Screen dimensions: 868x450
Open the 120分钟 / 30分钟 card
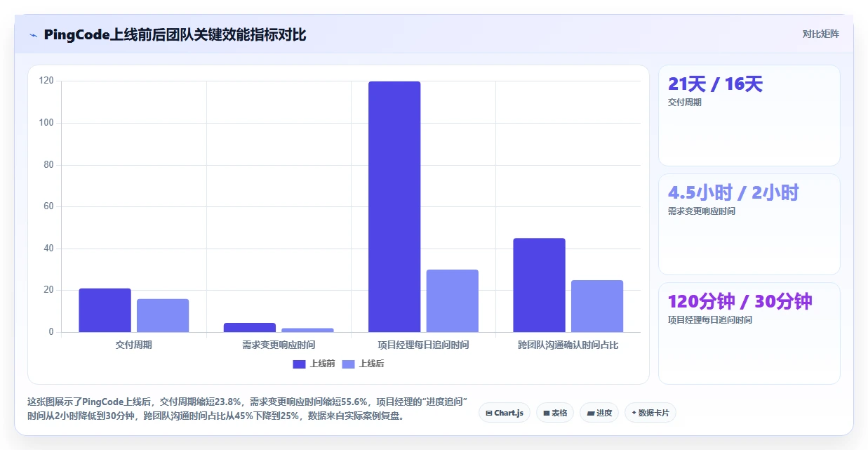[x=749, y=333]
